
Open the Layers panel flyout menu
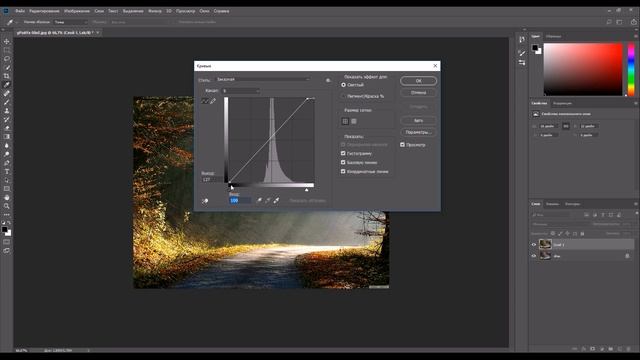coord(636,204)
